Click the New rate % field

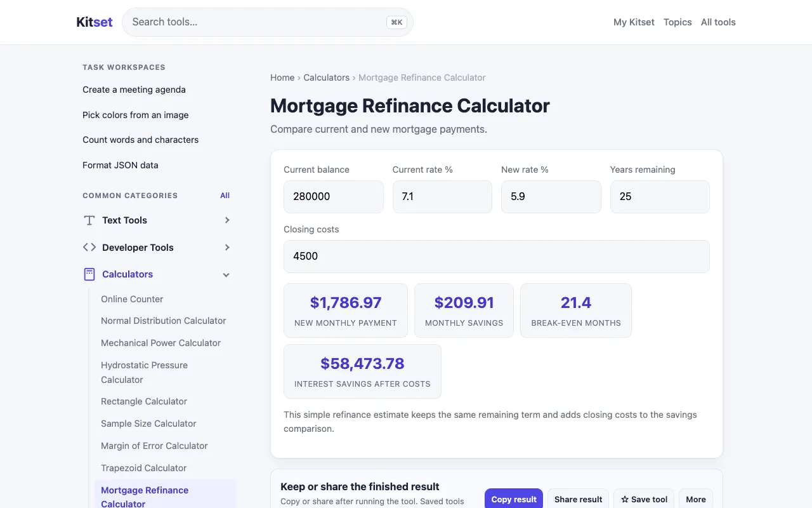pyautogui.click(x=551, y=197)
